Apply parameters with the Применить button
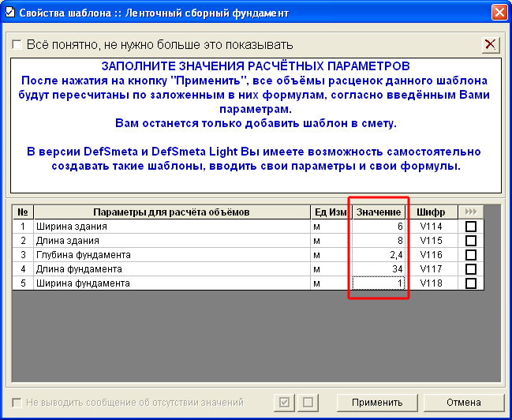 (x=377, y=403)
